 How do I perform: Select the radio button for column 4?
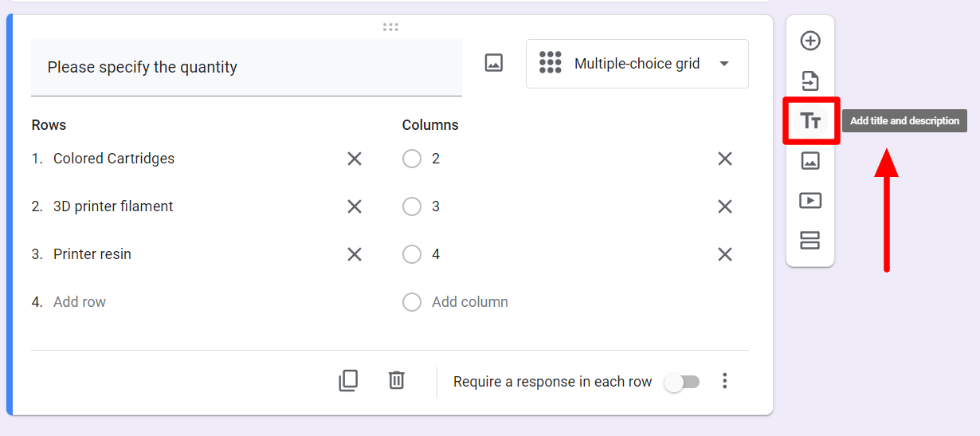(412, 254)
